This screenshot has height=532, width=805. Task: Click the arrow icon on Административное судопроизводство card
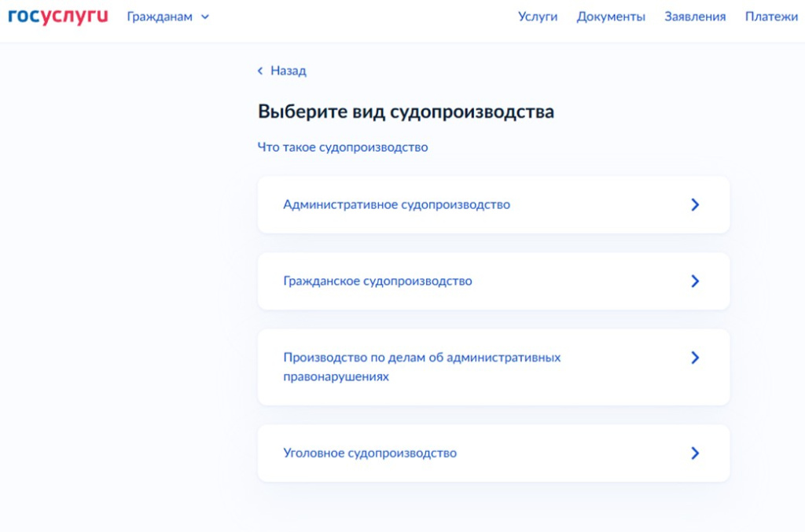[x=695, y=204]
